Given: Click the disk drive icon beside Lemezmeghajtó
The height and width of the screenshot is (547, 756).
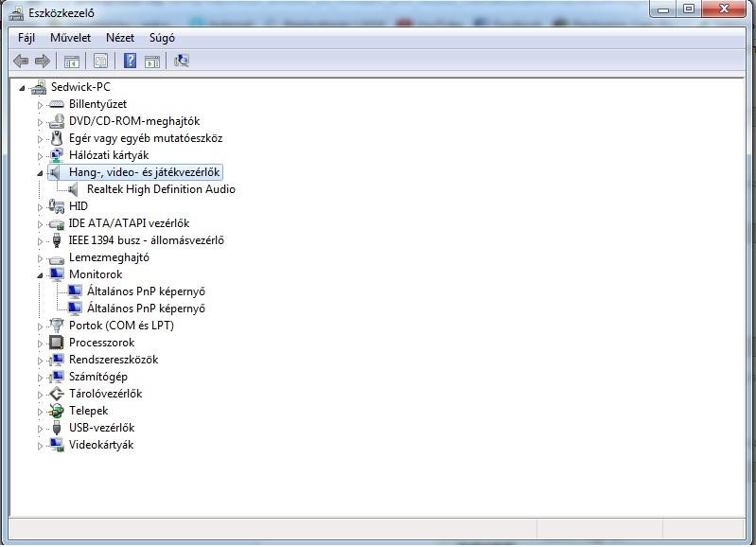Looking at the screenshot, I should click(x=57, y=258).
